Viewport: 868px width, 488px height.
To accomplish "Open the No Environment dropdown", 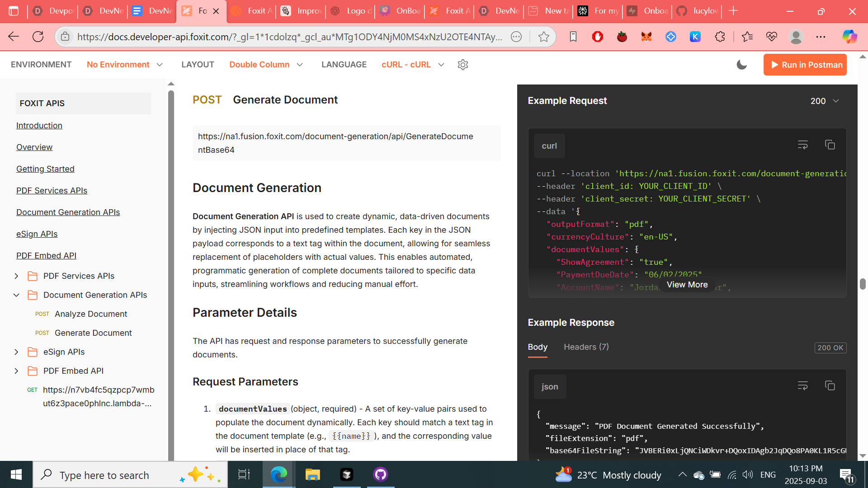I will point(124,65).
